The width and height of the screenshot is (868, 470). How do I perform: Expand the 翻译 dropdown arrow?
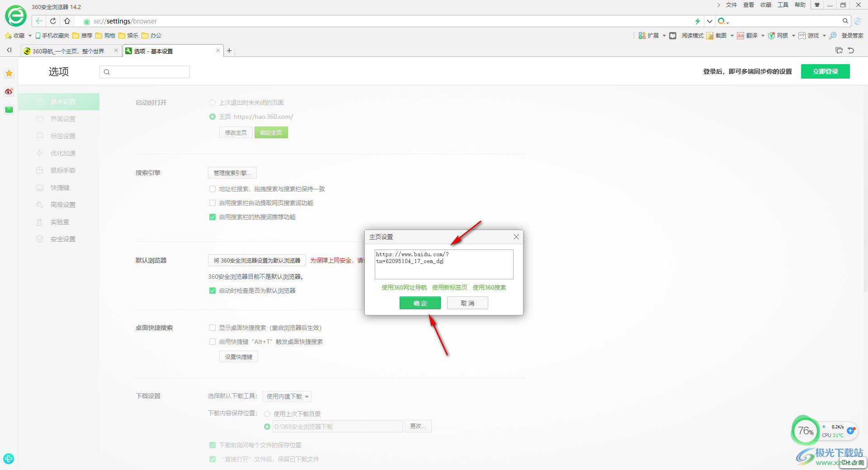pos(763,35)
